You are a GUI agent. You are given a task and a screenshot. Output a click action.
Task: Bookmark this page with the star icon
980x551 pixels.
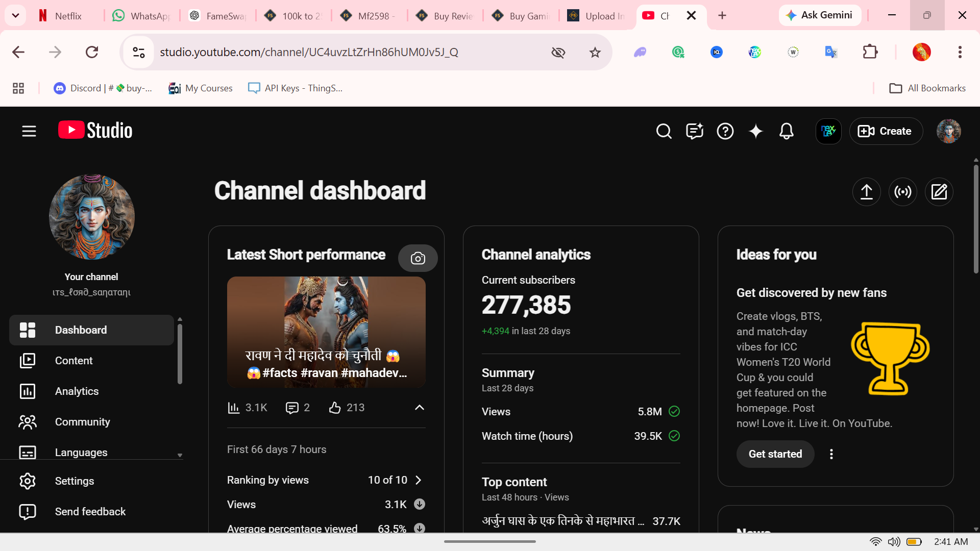tap(595, 52)
